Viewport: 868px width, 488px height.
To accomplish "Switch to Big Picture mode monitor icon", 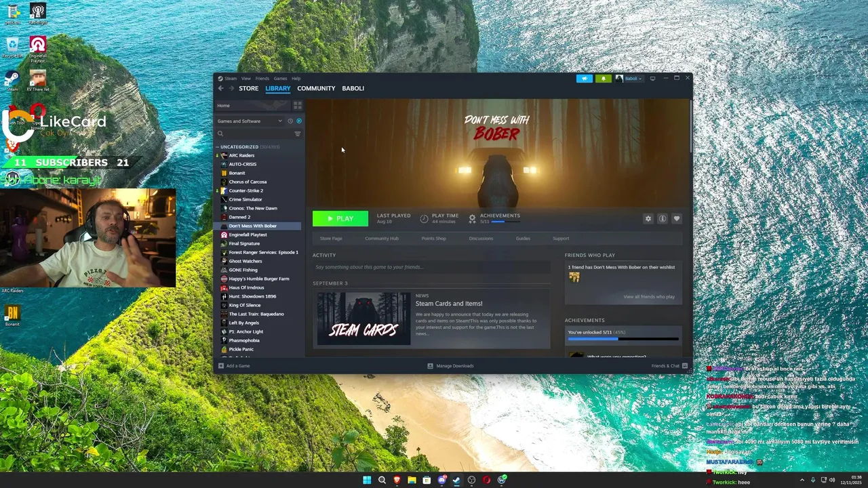I will tap(652, 79).
